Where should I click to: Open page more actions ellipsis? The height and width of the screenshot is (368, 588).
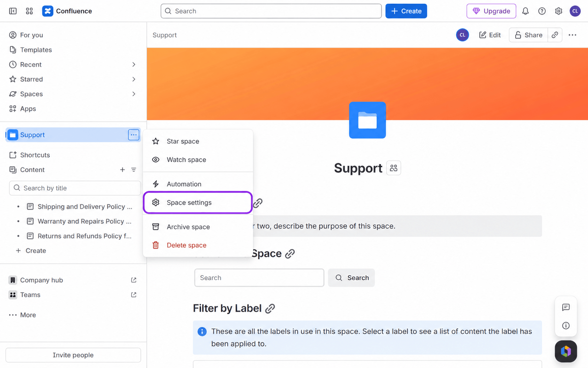572,35
